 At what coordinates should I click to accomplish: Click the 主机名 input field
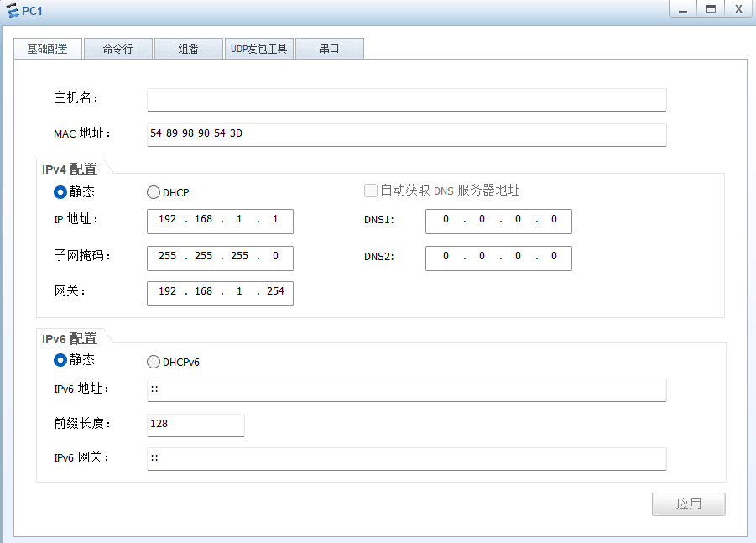coord(406,99)
